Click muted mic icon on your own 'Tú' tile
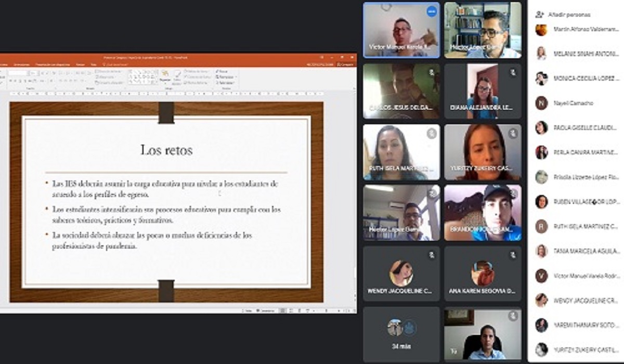The height and width of the screenshot is (364, 624). click(513, 316)
